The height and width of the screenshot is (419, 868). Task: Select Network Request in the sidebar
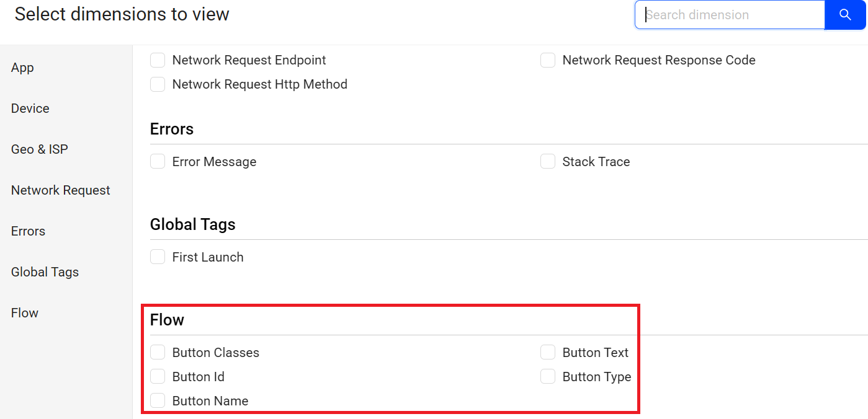pos(61,190)
